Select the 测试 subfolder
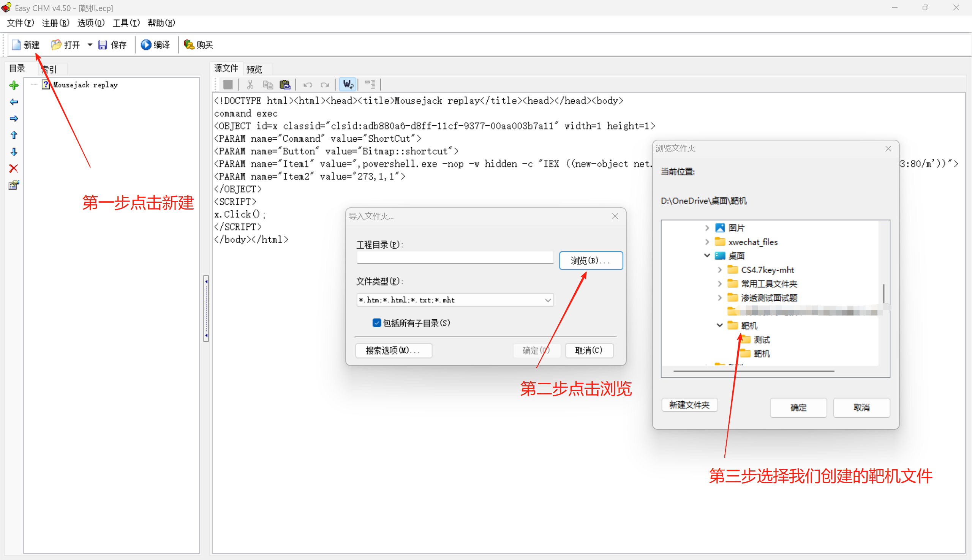The width and height of the screenshot is (972, 560). coord(762,340)
